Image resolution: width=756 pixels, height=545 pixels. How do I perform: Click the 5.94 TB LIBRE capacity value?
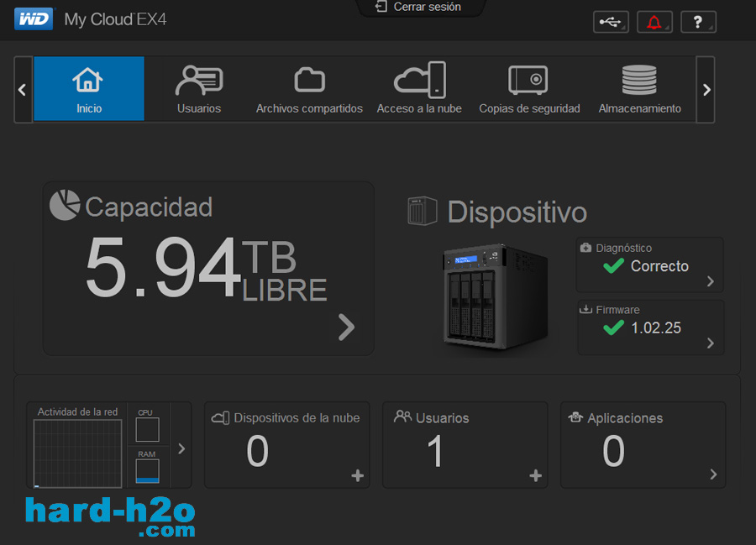click(206, 269)
